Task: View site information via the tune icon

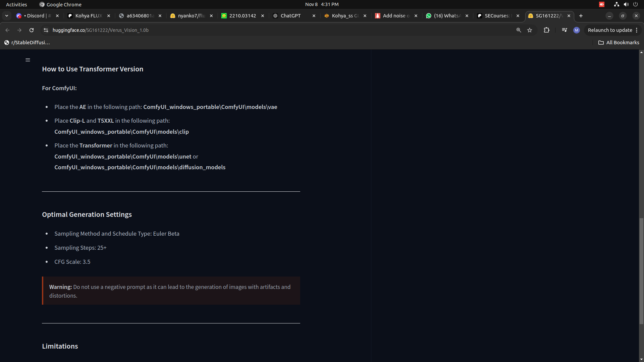Action: point(46,30)
